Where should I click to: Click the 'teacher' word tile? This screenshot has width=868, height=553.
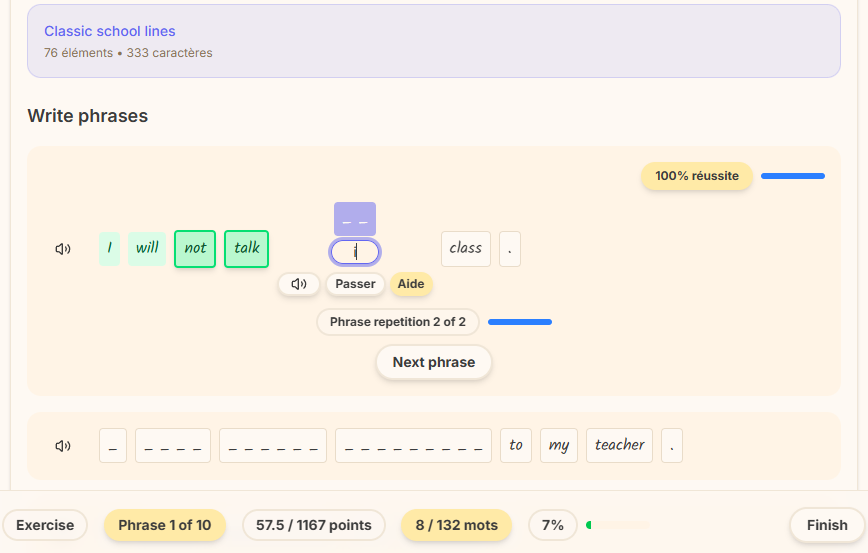(619, 446)
